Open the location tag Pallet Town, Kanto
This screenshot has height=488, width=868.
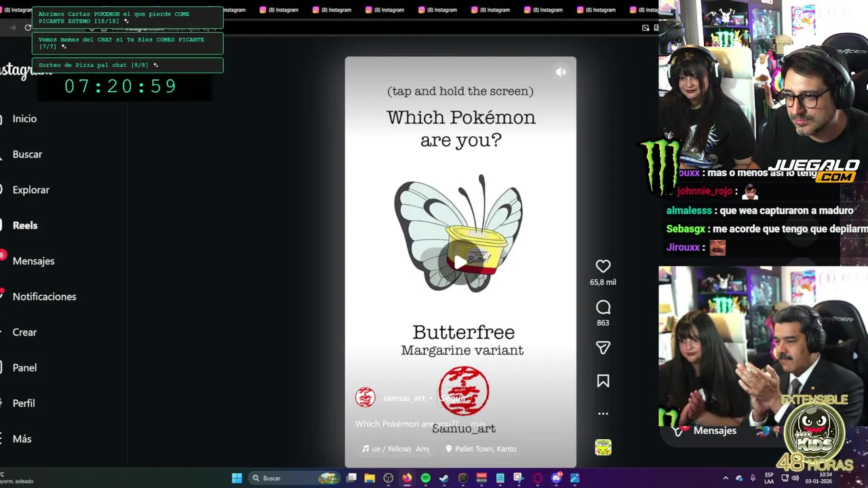[x=481, y=449]
